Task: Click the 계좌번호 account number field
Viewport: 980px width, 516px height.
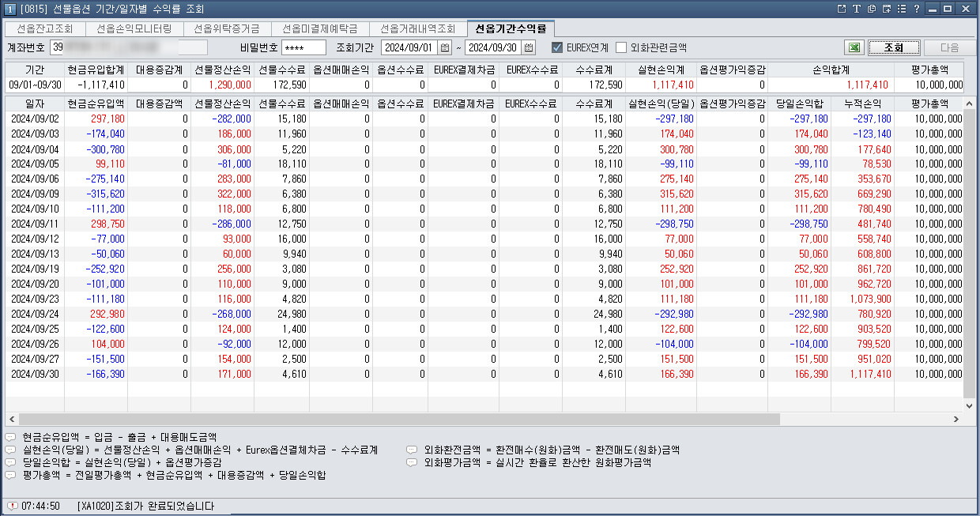Action: click(129, 47)
